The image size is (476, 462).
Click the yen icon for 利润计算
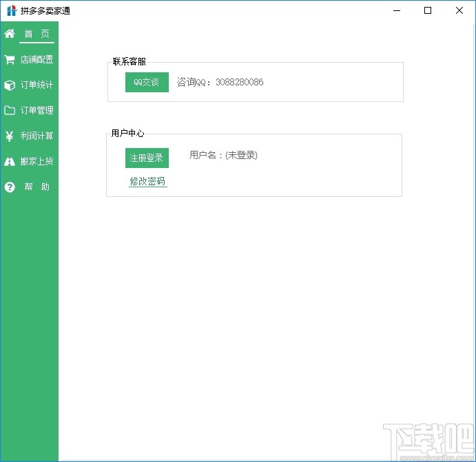pyautogui.click(x=10, y=136)
